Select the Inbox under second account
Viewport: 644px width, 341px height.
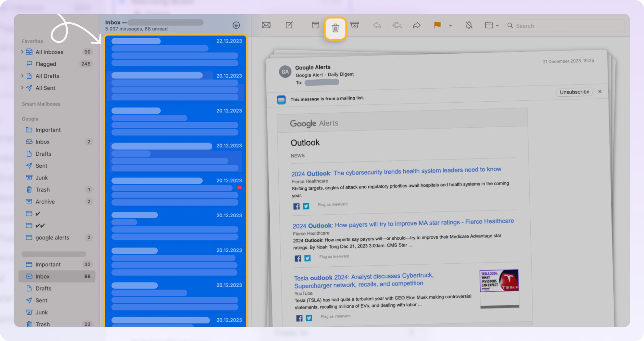(x=42, y=276)
